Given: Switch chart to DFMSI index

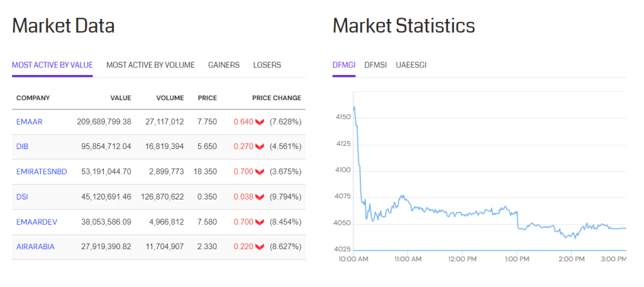Looking at the screenshot, I should 375,65.
